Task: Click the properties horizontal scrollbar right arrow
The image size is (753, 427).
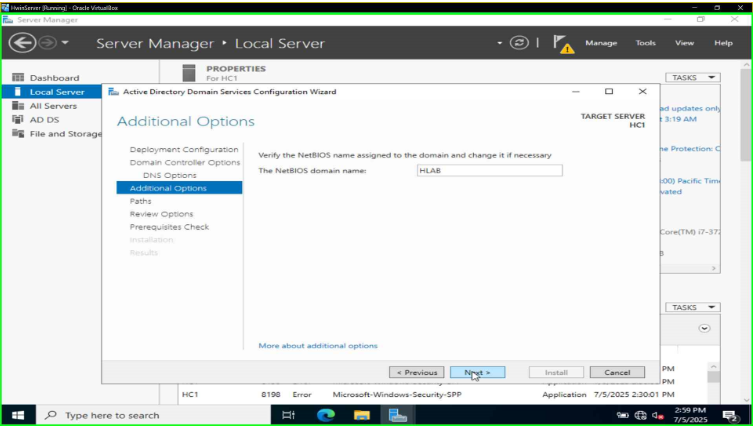Action: coord(714,268)
